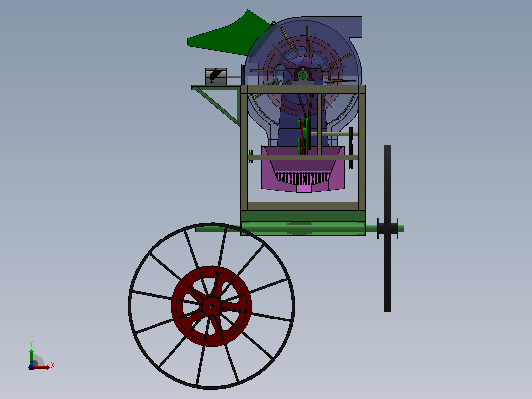Select the diagonal brace under the motor shelf

(x=217, y=107)
